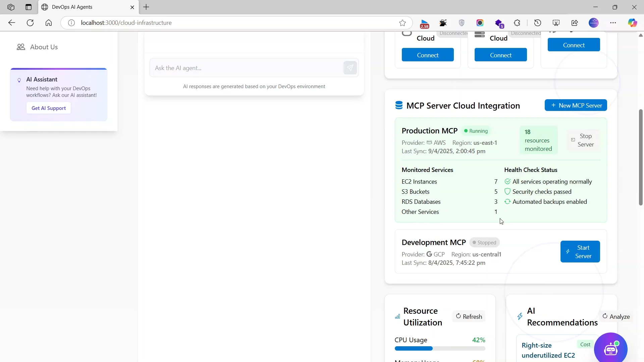
Task: Click the CPU Usage progress bar
Action: 440,349
